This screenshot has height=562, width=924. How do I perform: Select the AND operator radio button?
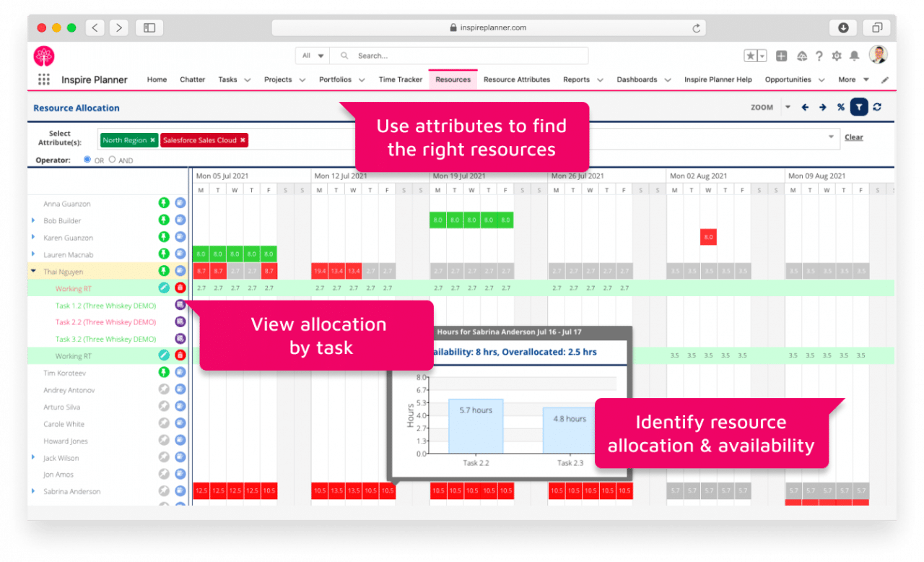[112, 160]
